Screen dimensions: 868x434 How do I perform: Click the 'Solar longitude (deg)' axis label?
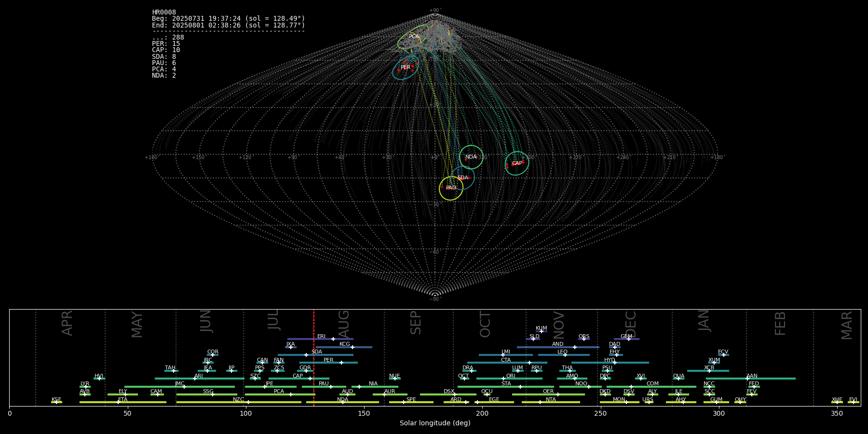tap(435, 423)
